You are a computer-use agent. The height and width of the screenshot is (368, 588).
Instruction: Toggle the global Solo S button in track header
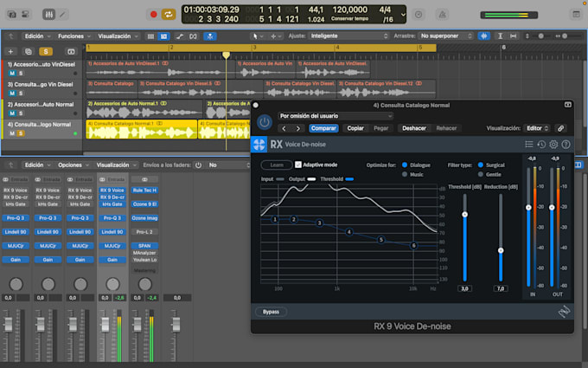coord(46,51)
